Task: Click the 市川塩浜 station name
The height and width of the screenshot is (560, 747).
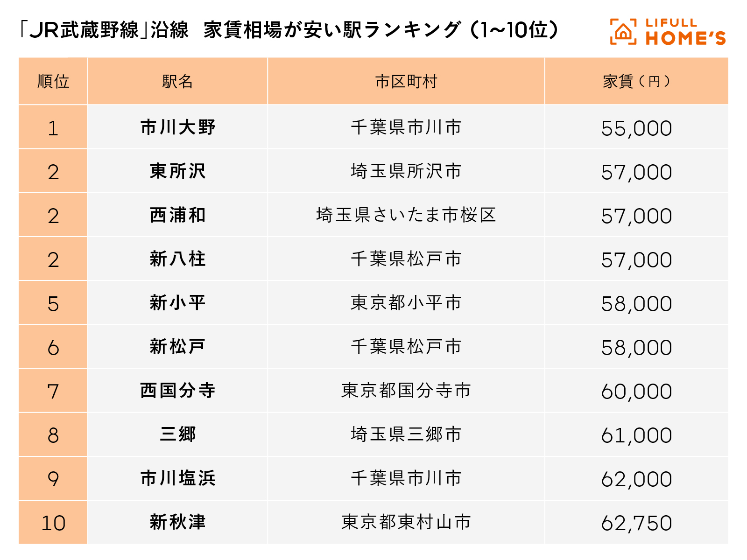Action: click(x=177, y=478)
